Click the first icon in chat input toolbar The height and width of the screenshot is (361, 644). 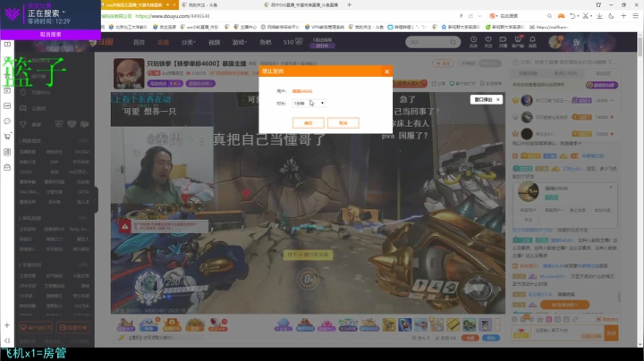pyautogui.click(x=514, y=319)
